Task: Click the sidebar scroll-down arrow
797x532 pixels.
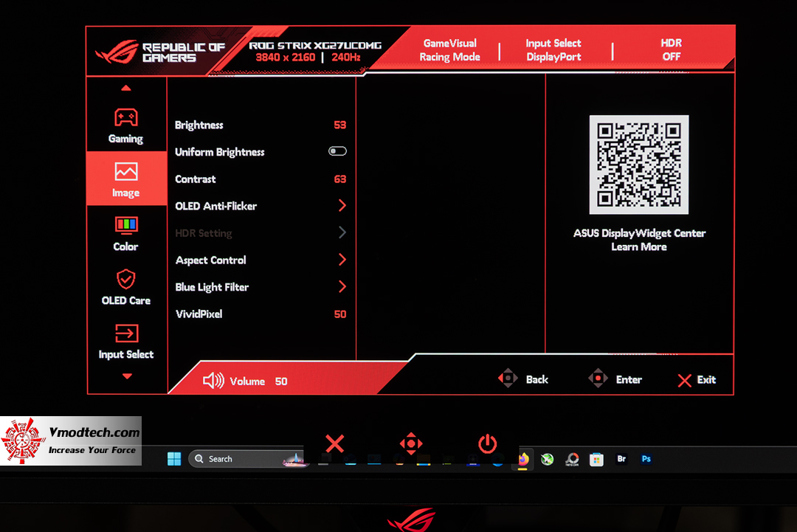Action: [x=127, y=376]
